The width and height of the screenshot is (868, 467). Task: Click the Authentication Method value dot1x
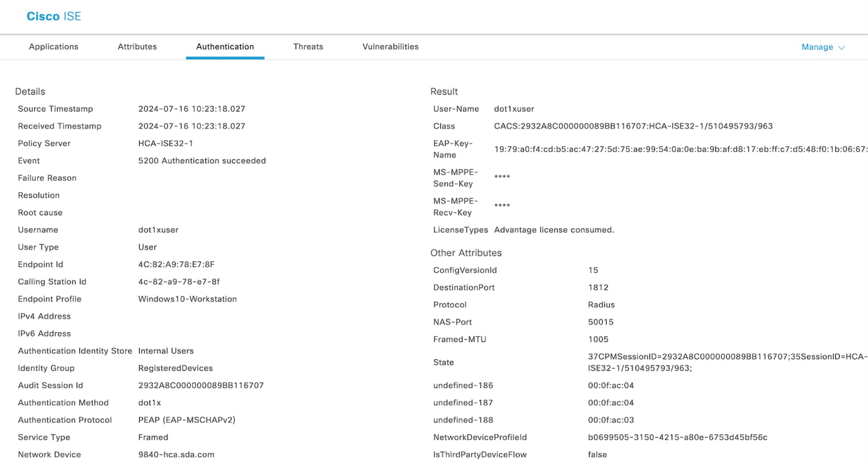(x=150, y=403)
